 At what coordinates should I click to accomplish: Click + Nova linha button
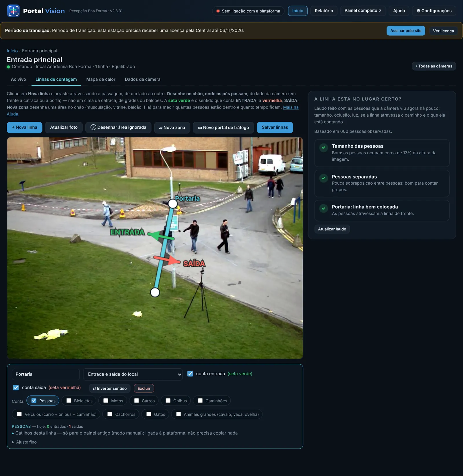tap(25, 127)
